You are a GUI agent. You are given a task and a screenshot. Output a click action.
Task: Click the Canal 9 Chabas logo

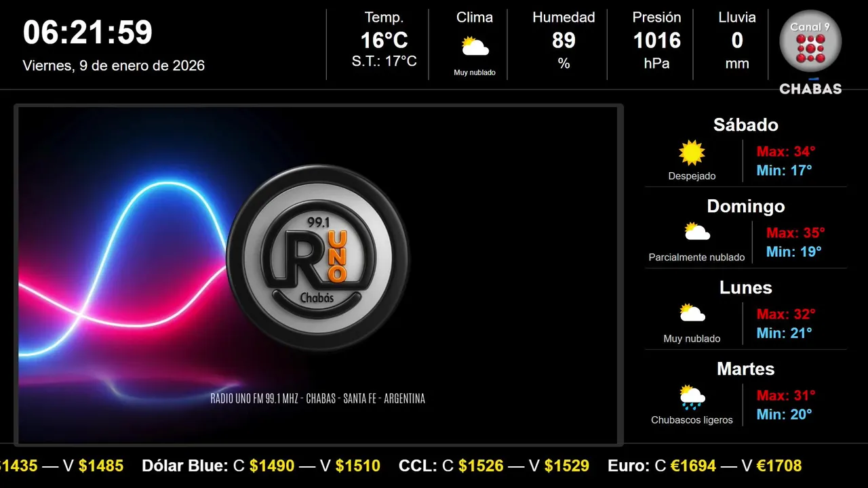(x=810, y=53)
